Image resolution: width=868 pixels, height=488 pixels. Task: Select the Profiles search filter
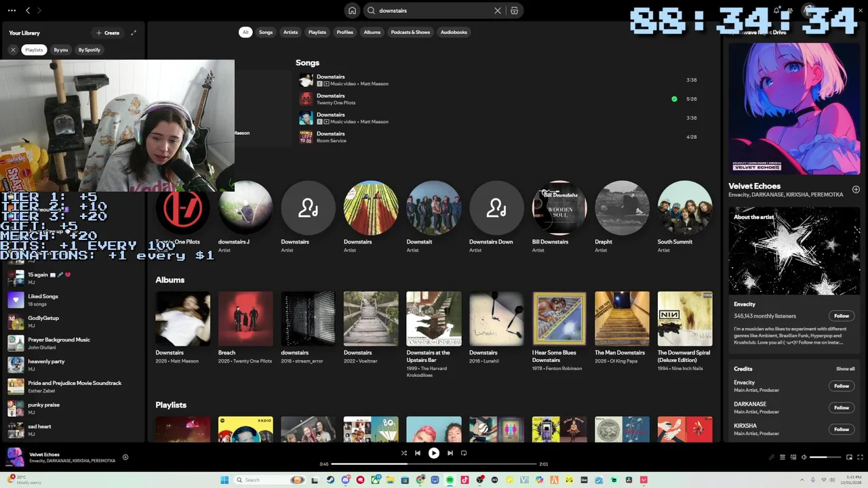(x=345, y=32)
